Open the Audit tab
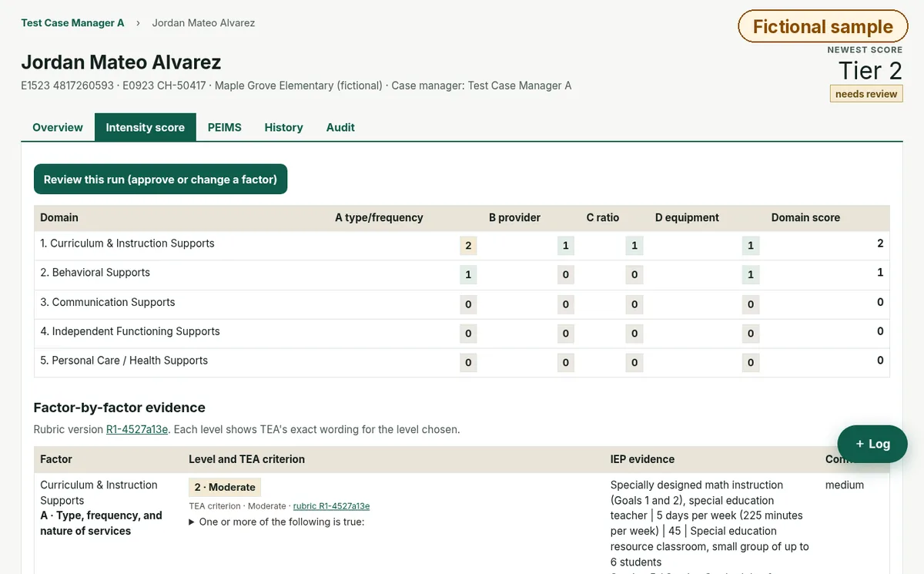The height and width of the screenshot is (574, 924). coord(340,127)
